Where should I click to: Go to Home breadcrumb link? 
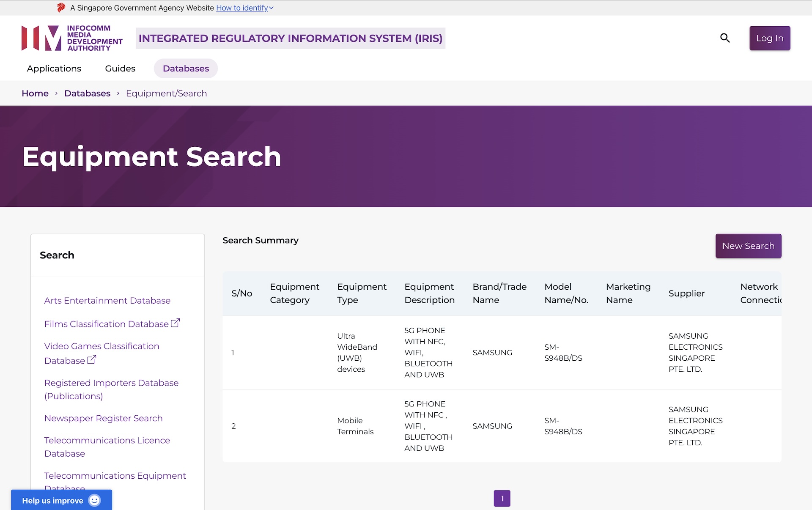[35, 93]
